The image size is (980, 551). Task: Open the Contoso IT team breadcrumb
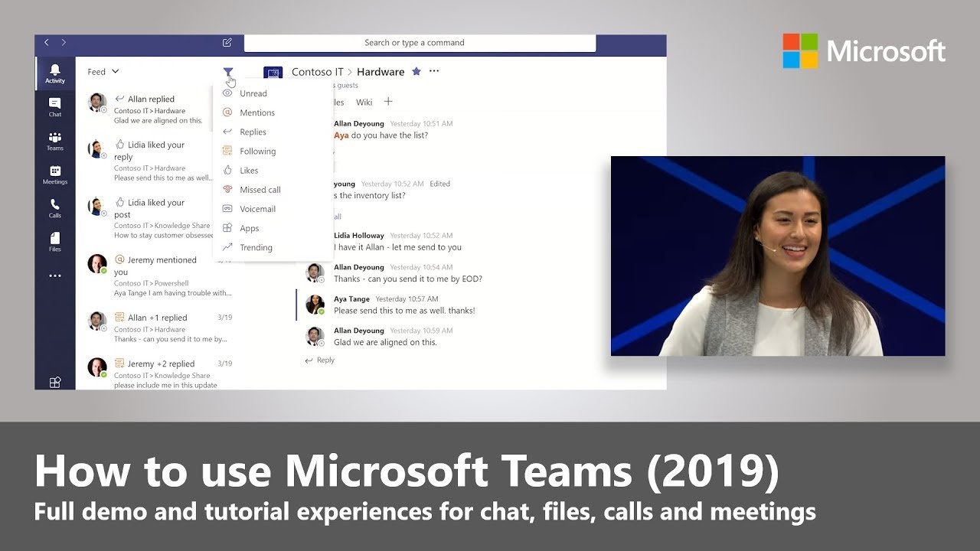(318, 72)
